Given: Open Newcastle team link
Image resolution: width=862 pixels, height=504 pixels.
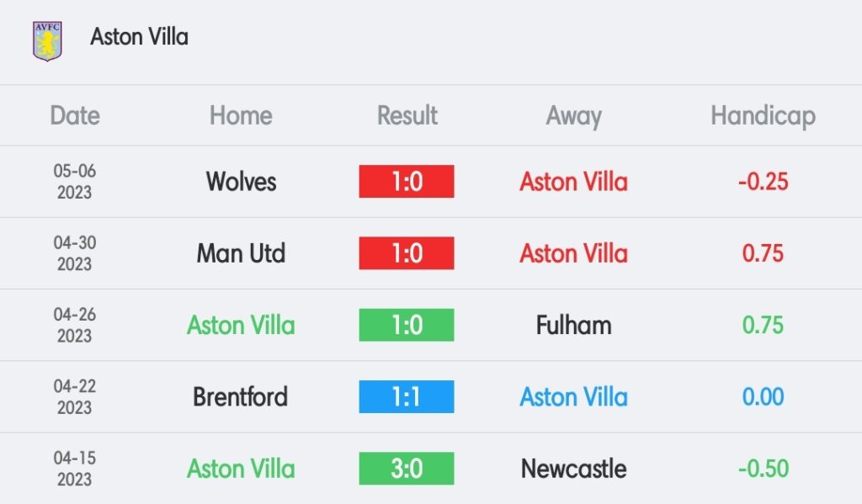Looking at the screenshot, I should (573, 469).
